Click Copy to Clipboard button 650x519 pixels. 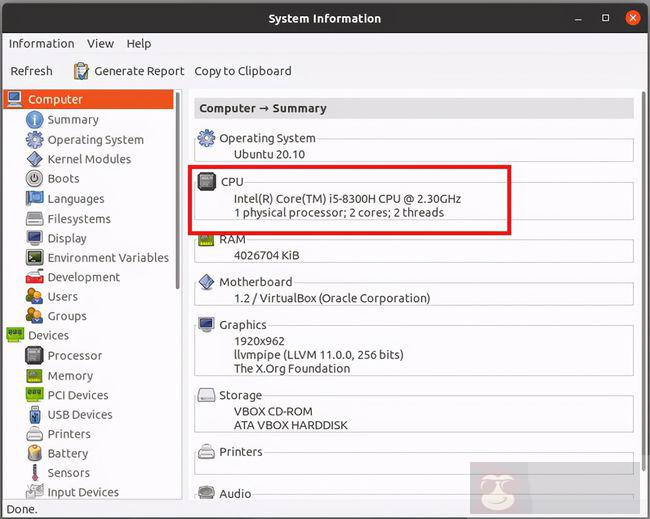243,71
